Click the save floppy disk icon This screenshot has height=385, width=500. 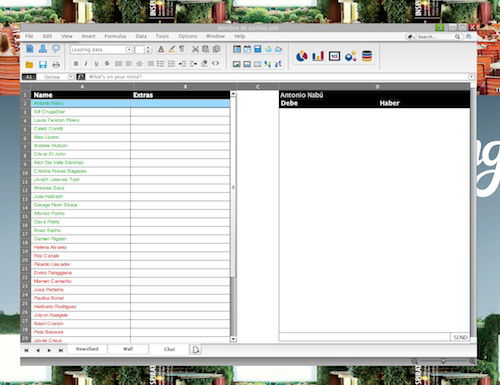pyautogui.click(x=42, y=64)
